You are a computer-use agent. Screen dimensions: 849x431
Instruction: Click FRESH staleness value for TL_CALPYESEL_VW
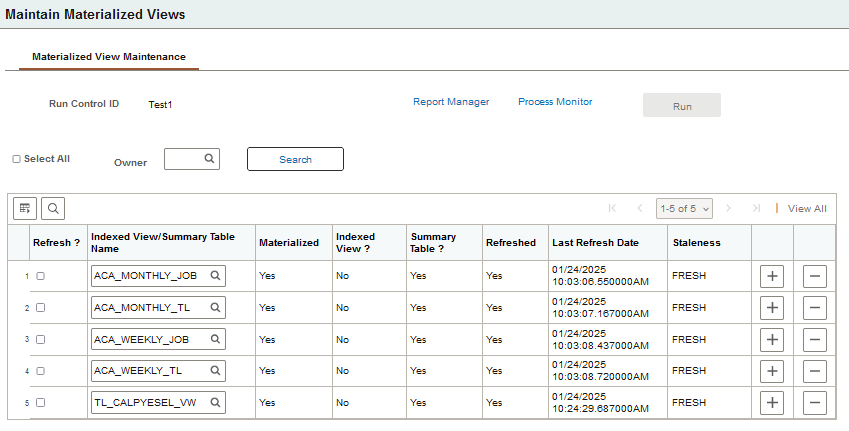click(689, 403)
